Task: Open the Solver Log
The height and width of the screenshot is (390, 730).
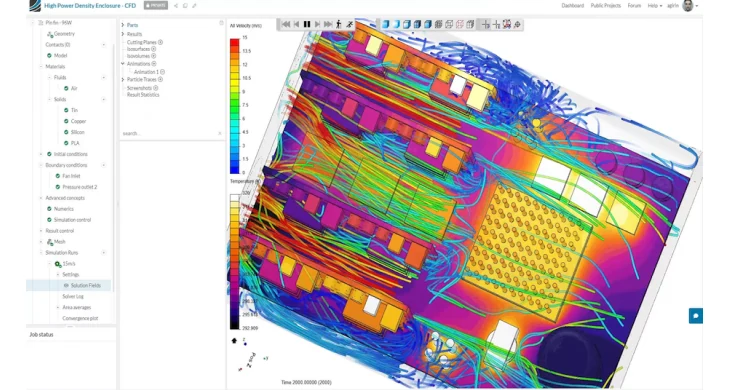Action: pyautogui.click(x=73, y=296)
